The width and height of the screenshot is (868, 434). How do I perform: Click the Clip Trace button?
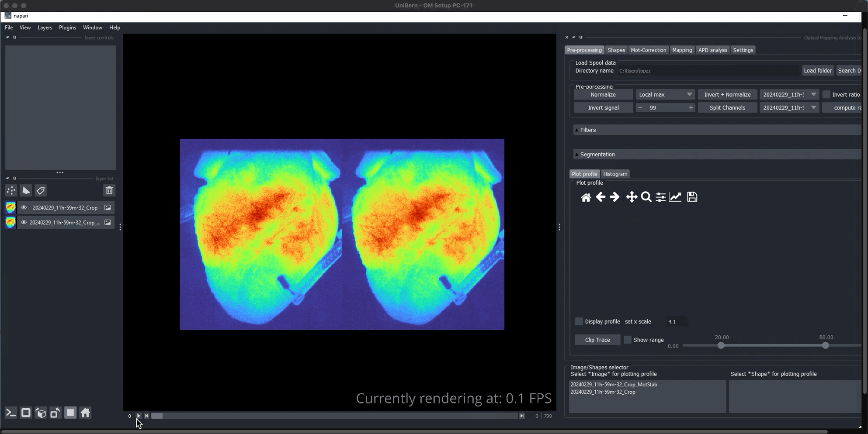click(x=597, y=340)
